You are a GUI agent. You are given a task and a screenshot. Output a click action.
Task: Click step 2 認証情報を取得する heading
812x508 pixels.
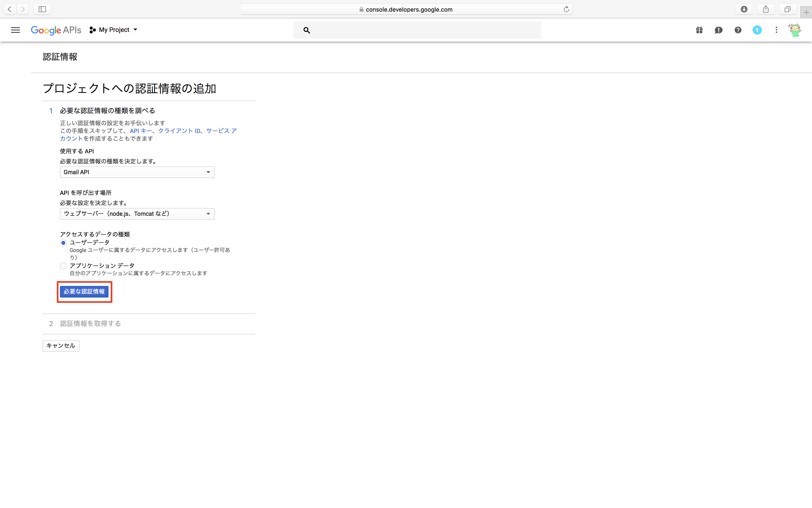90,324
